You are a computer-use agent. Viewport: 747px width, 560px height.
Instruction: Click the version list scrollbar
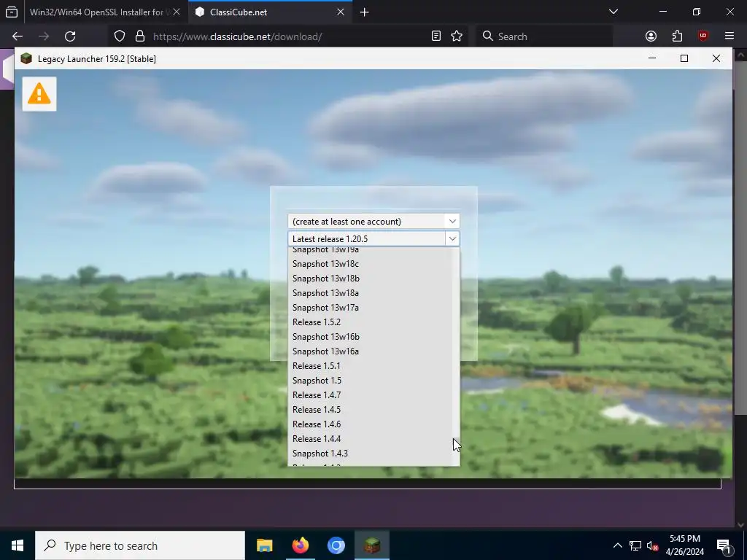tap(456, 356)
